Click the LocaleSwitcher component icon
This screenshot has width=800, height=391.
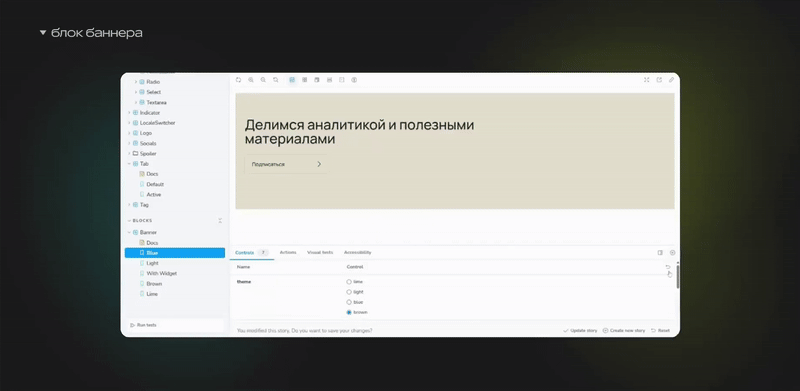coord(136,123)
